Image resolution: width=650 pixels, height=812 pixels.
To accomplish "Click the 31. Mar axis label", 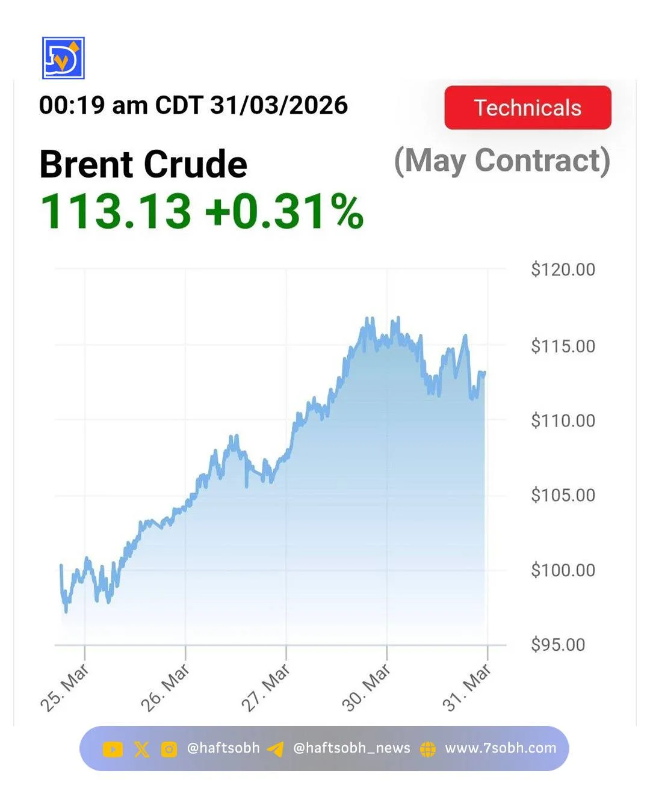I will pyautogui.click(x=467, y=687).
